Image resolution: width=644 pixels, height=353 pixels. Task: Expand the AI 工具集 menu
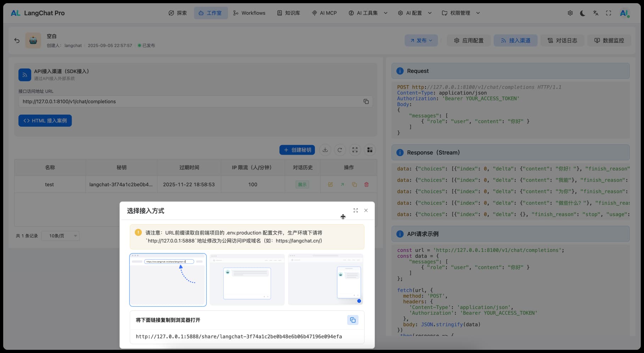click(368, 13)
